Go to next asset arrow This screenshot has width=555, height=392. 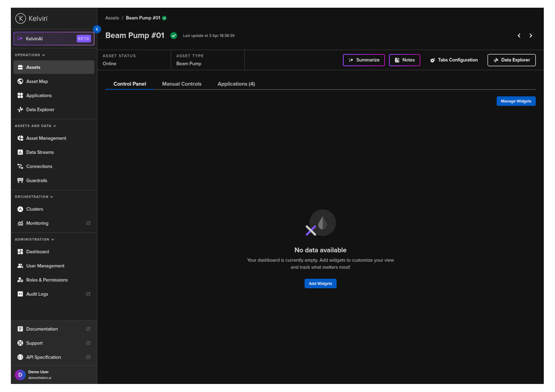click(530, 36)
